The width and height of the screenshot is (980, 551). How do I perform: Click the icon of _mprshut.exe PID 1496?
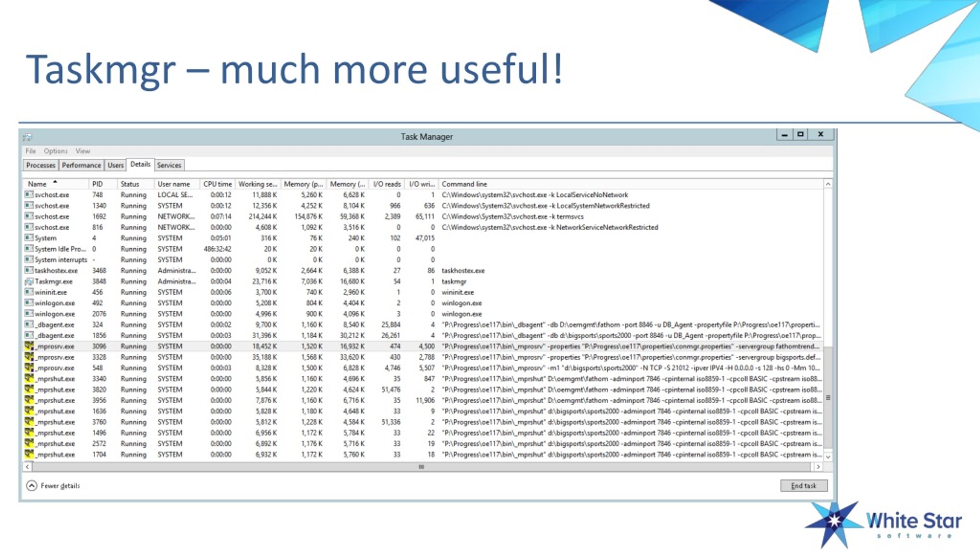(29, 433)
